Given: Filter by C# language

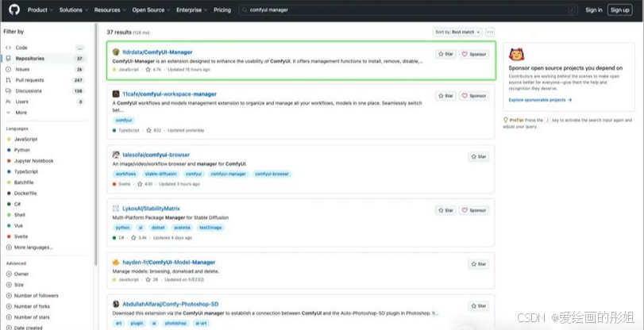Looking at the screenshot, I should (17, 204).
